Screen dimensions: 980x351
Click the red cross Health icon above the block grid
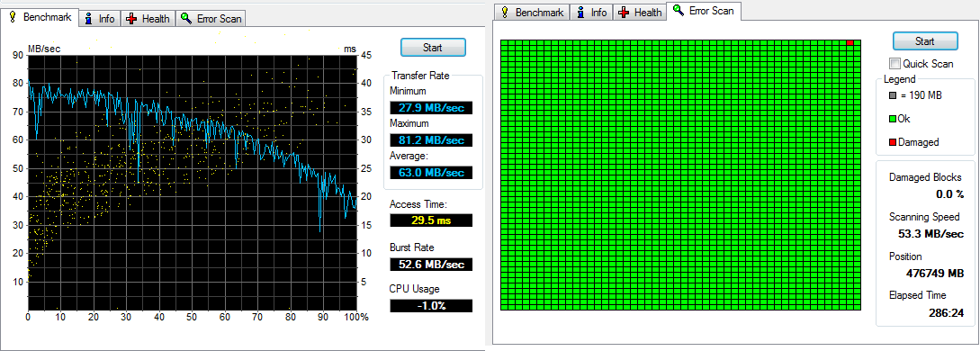click(x=623, y=12)
